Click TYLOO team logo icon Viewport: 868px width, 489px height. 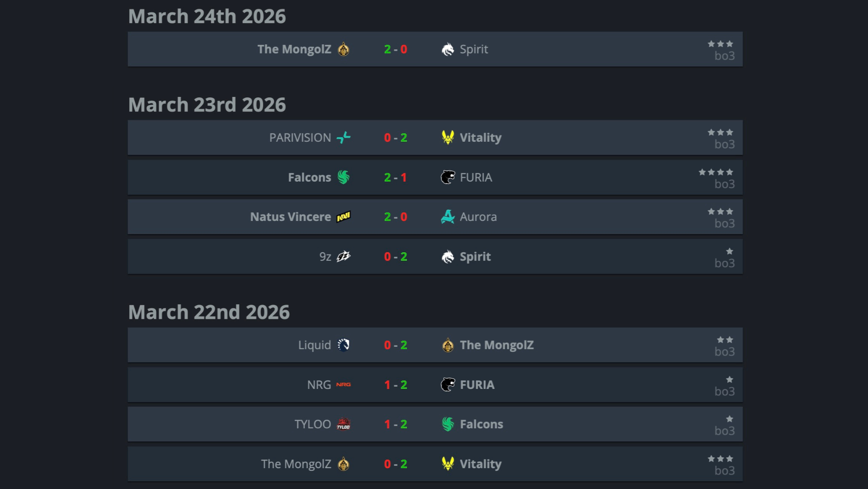[343, 424]
